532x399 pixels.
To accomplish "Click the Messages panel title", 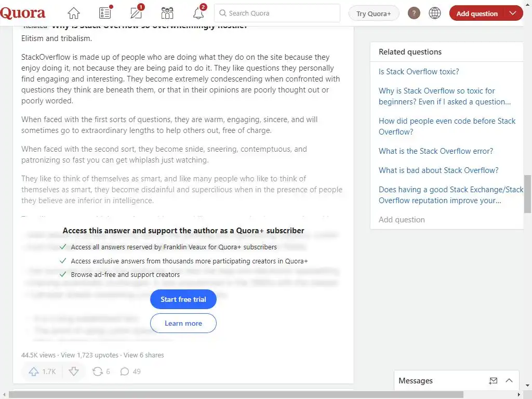I will [x=416, y=381].
